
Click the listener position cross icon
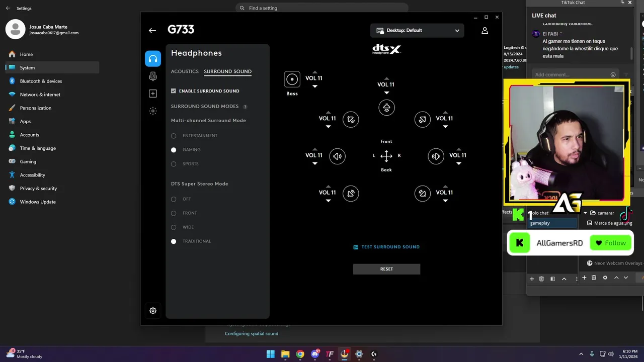point(386,156)
